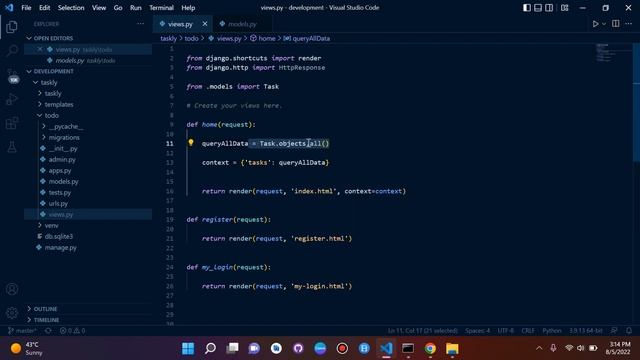Open Google Chrome from the taskbar

point(430,348)
